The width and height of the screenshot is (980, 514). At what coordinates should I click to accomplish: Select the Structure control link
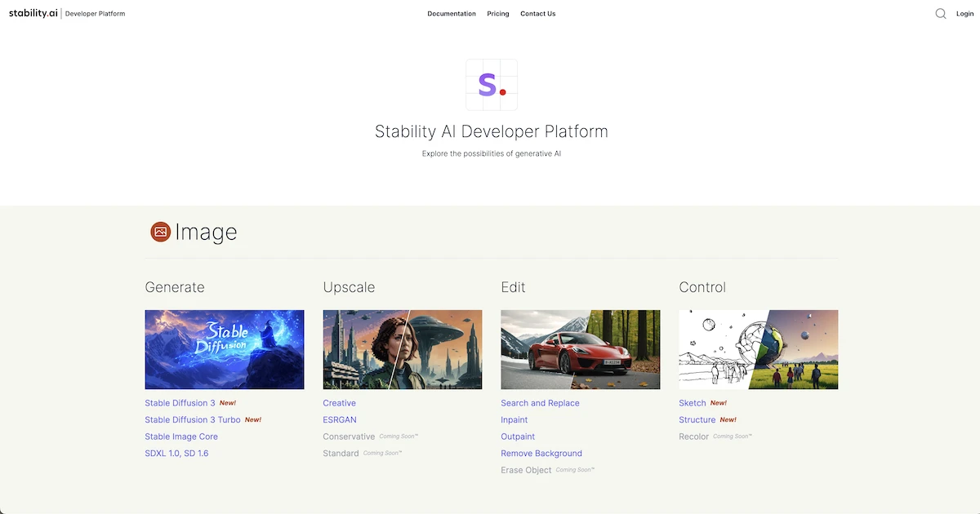pyautogui.click(x=697, y=420)
